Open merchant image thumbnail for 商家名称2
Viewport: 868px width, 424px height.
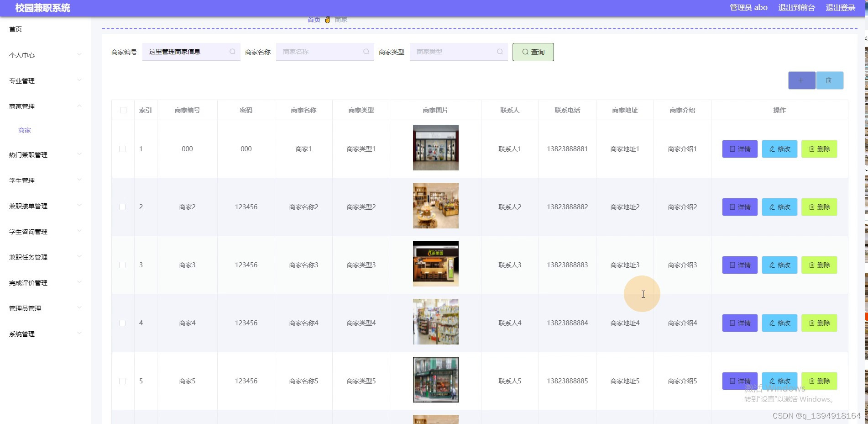pos(436,206)
